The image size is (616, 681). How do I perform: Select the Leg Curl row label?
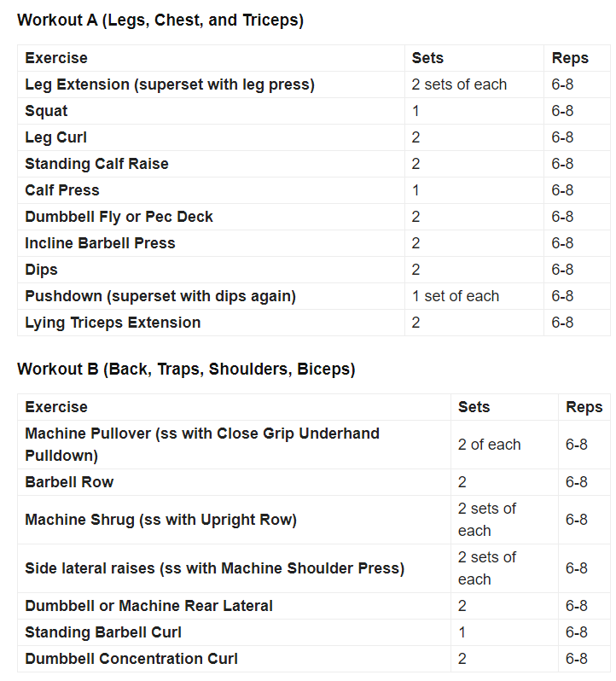[x=56, y=137]
